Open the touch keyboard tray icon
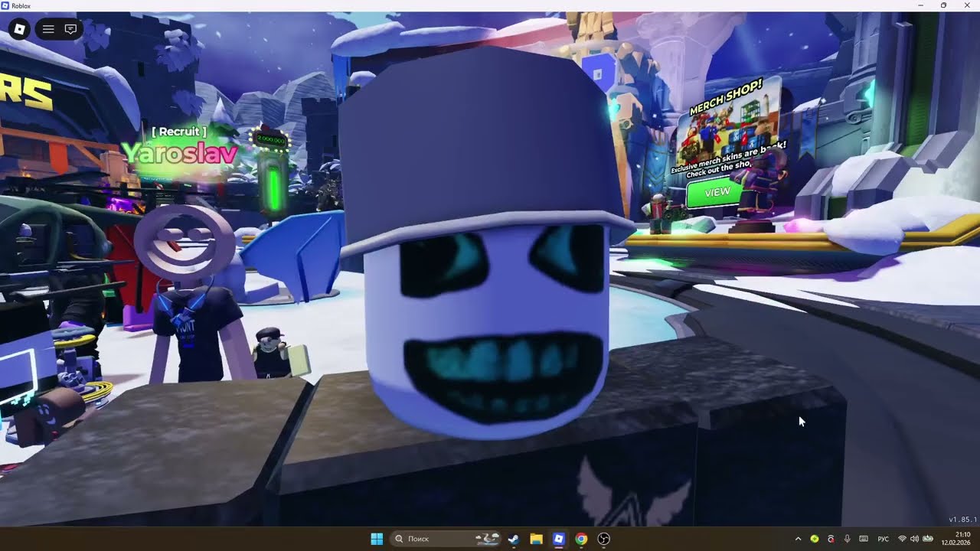 (864, 539)
